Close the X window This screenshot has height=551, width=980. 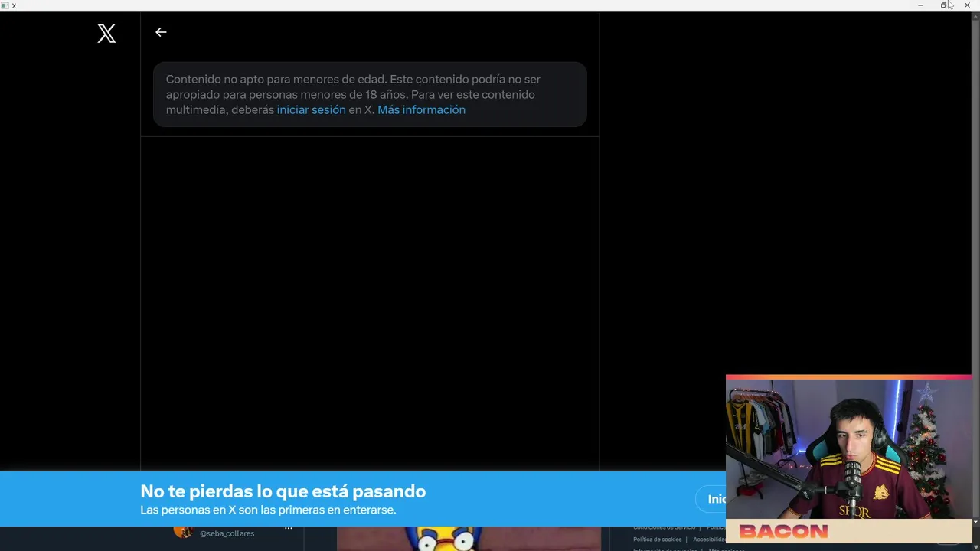pyautogui.click(x=967, y=5)
